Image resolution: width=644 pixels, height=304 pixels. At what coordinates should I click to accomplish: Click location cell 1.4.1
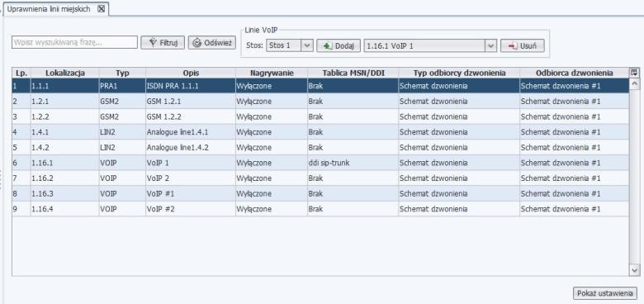click(65, 132)
